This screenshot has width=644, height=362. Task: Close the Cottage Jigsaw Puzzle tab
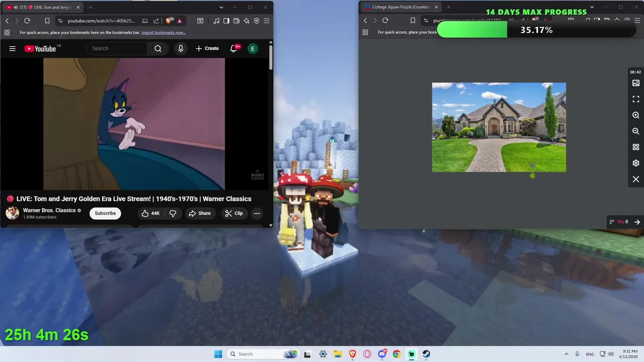click(x=436, y=7)
